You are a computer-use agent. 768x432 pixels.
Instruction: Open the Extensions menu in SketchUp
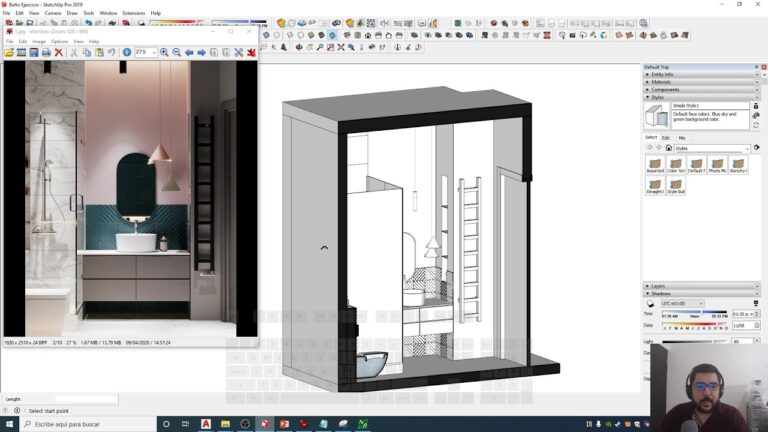pos(133,13)
